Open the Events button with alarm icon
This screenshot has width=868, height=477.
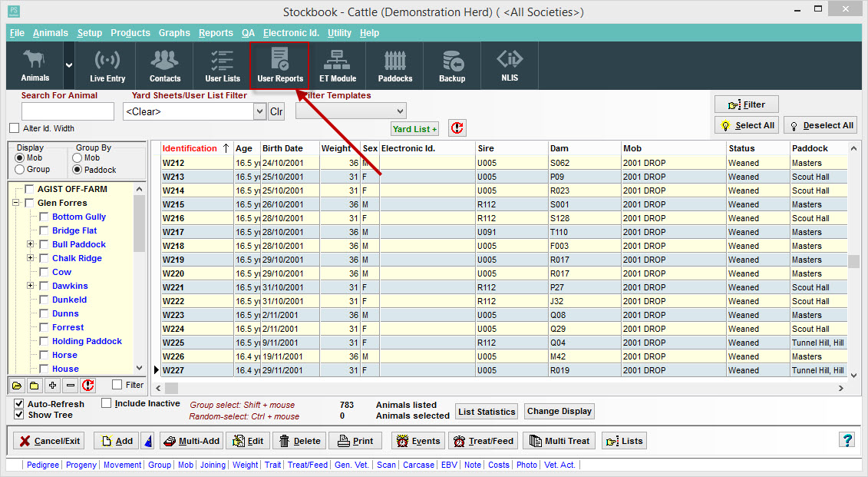click(x=418, y=441)
